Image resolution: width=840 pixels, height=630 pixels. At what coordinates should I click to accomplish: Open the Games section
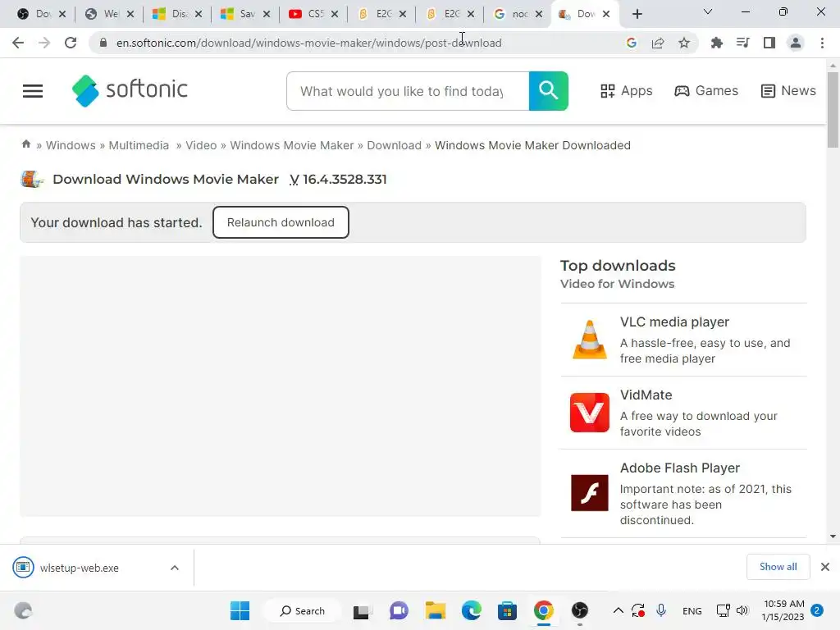pos(706,91)
